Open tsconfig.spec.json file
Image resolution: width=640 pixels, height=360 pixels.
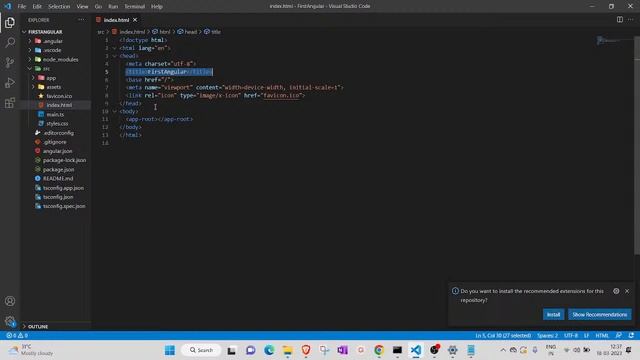pos(64,206)
